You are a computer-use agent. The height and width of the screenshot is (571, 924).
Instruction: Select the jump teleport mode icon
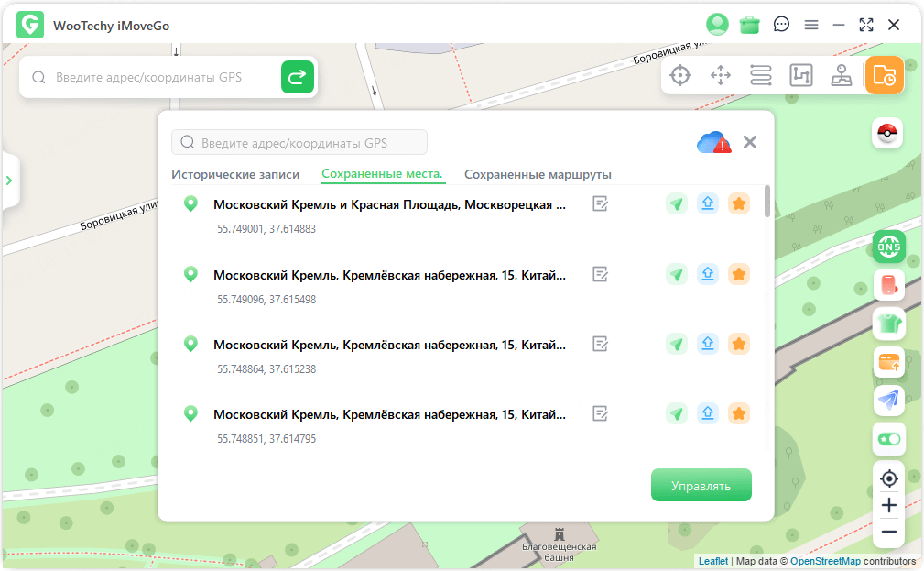pyautogui.click(x=801, y=75)
